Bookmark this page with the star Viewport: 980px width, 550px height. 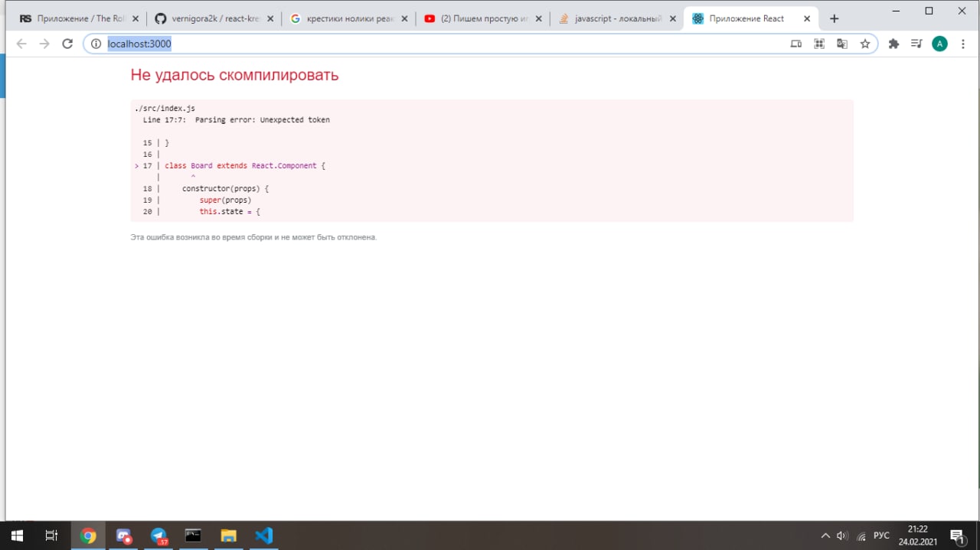[865, 44]
